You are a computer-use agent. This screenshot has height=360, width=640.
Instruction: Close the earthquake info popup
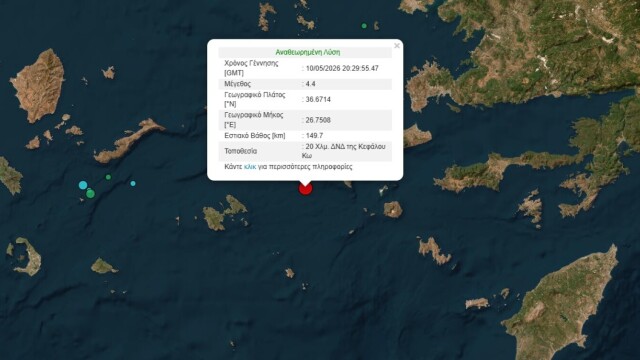[x=397, y=46]
